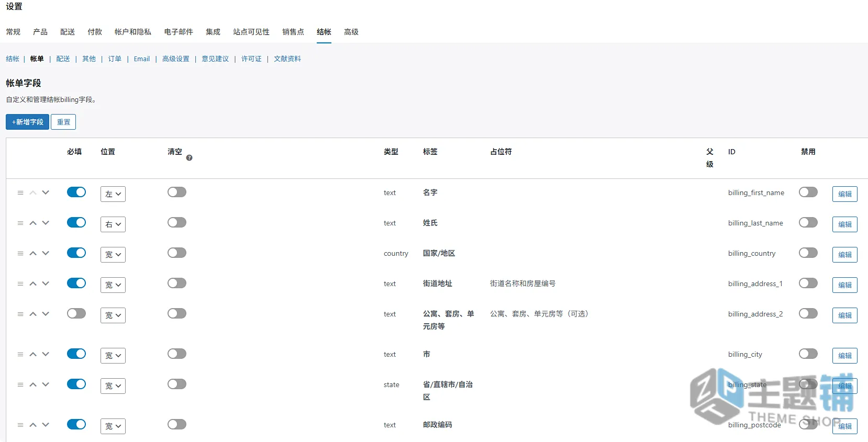Toggle required switch for 姓氏 field

point(76,222)
